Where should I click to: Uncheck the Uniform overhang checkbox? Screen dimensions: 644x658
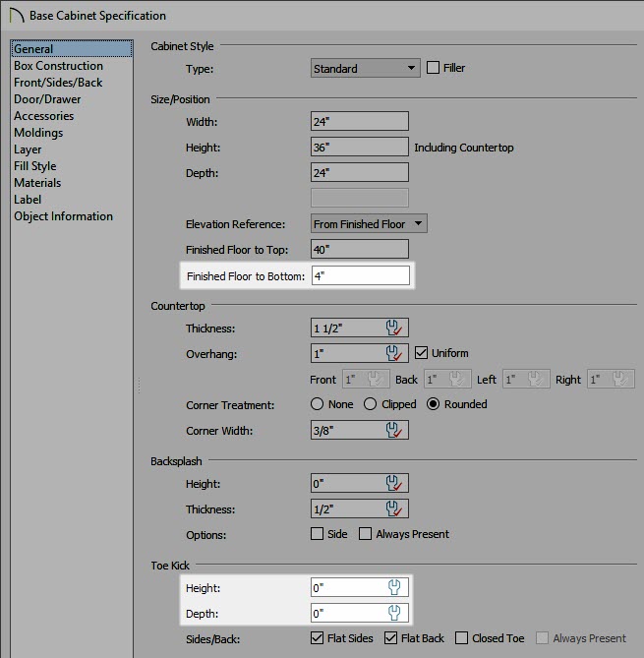[x=421, y=353]
